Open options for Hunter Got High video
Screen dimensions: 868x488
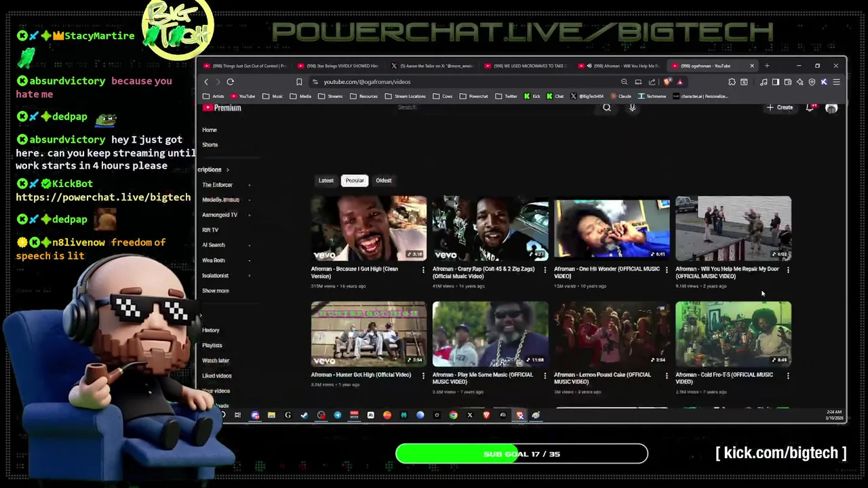[423, 375]
